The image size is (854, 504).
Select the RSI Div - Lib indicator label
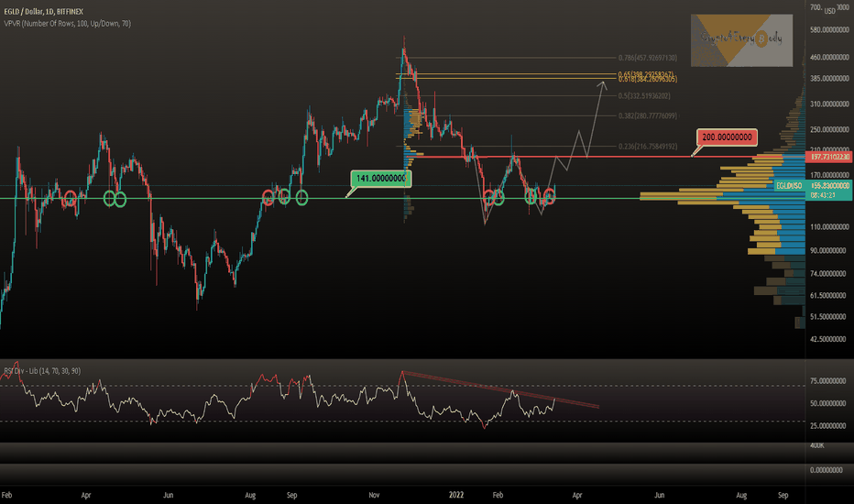coord(42,371)
